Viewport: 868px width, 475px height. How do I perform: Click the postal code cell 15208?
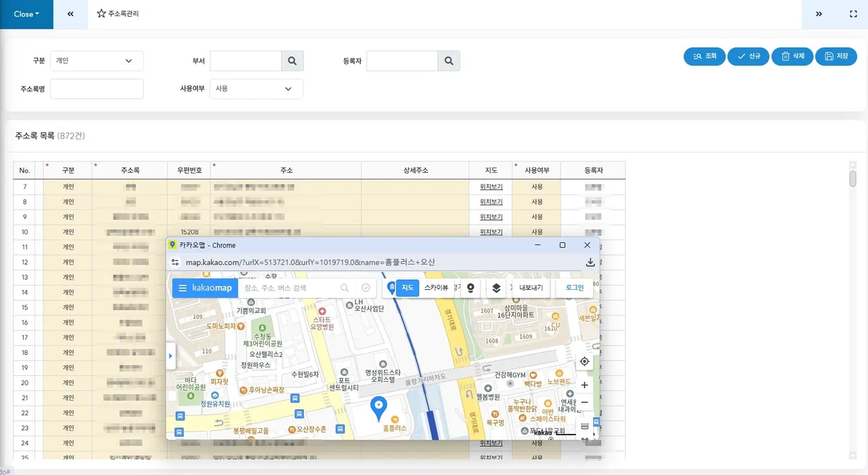(190, 232)
